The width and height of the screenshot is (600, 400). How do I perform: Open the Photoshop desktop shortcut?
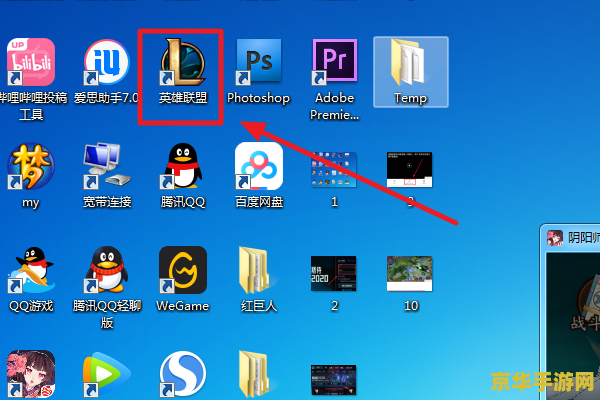[259, 61]
